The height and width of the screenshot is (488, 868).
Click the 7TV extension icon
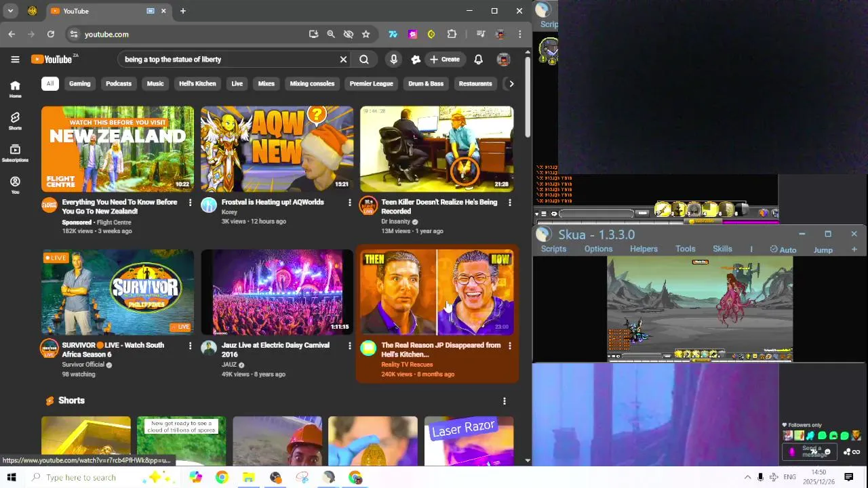coord(393,34)
